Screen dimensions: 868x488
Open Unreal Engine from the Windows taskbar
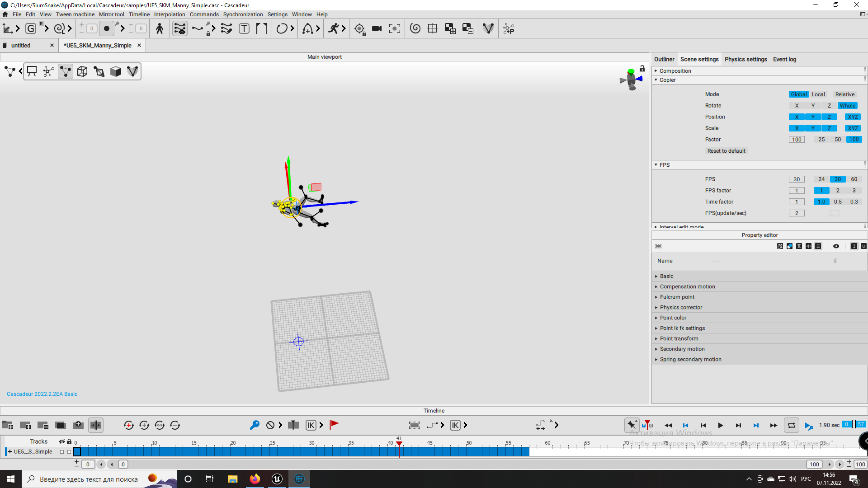click(x=277, y=479)
